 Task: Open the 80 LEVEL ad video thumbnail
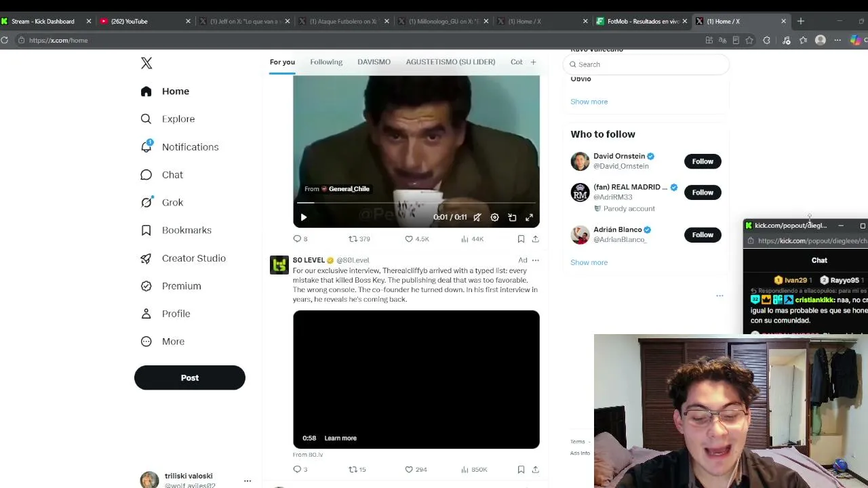[416, 380]
